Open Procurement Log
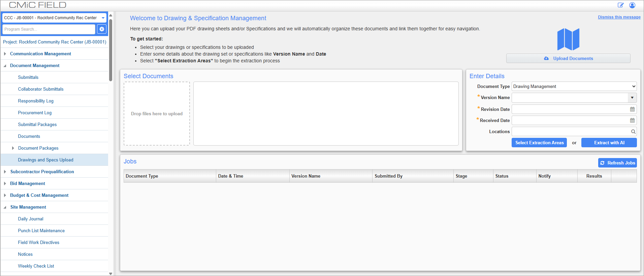 pyautogui.click(x=35, y=113)
